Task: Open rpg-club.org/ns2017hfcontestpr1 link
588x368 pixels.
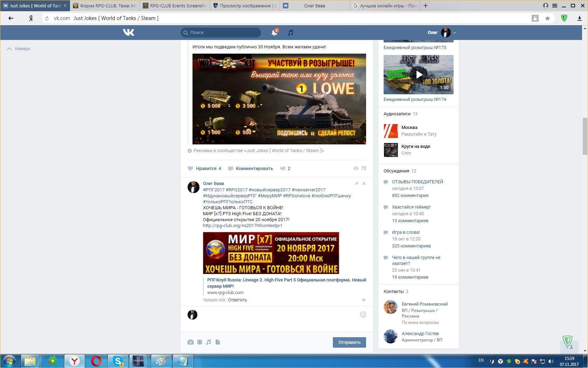Action: pyautogui.click(x=243, y=226)
